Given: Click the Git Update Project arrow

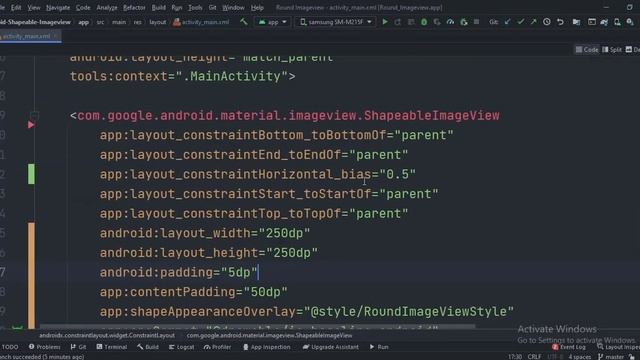Looking at the screenshot, I should coord(507,22).
